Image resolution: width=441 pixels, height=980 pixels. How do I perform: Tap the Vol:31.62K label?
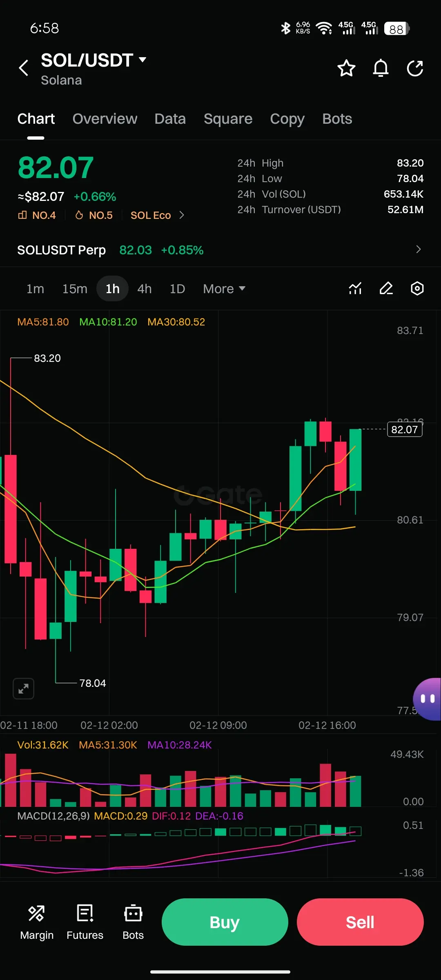[43, 745]
